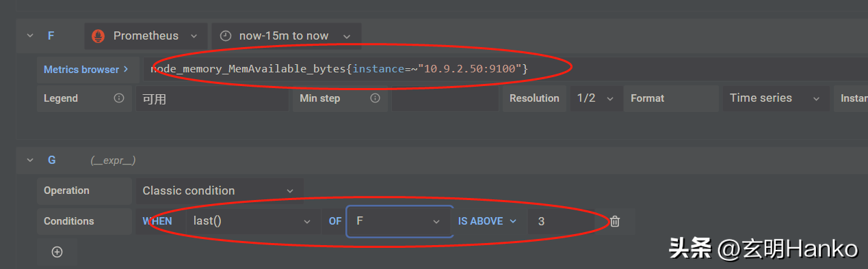
Task: Click the empty Min step input
Action: tap(445, 98)
